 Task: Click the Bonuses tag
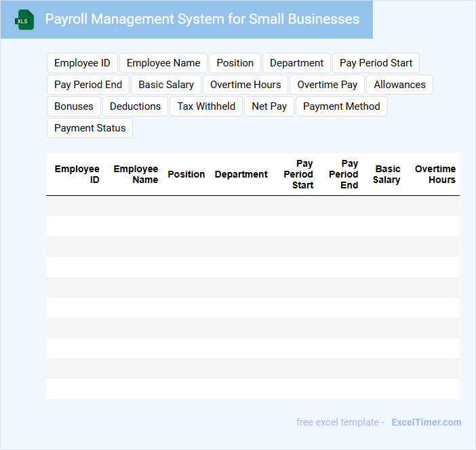[x=74, y=106]
